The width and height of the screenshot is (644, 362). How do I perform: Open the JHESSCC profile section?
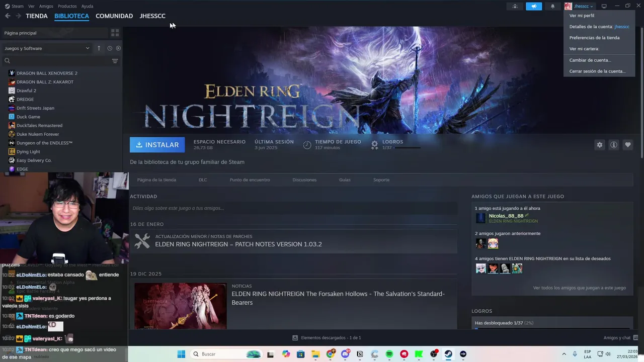152,16
